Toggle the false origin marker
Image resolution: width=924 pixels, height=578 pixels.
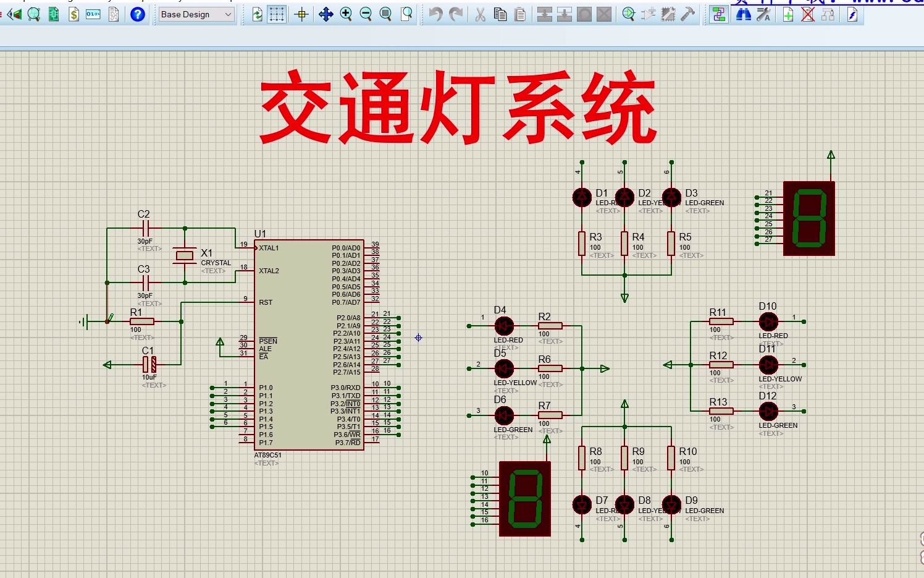[x=301, y=14]
